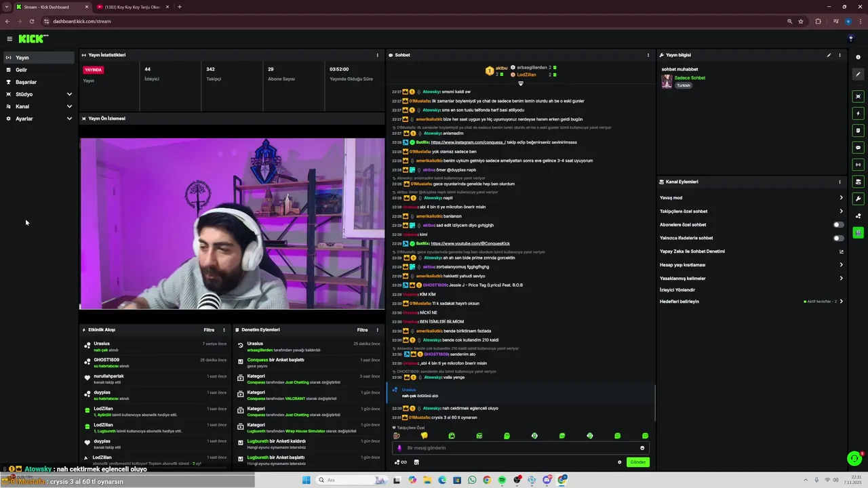Screen dimensions: 868x488
Task: Bookmark the page with the star icon
Action: (x=801, y=21)
